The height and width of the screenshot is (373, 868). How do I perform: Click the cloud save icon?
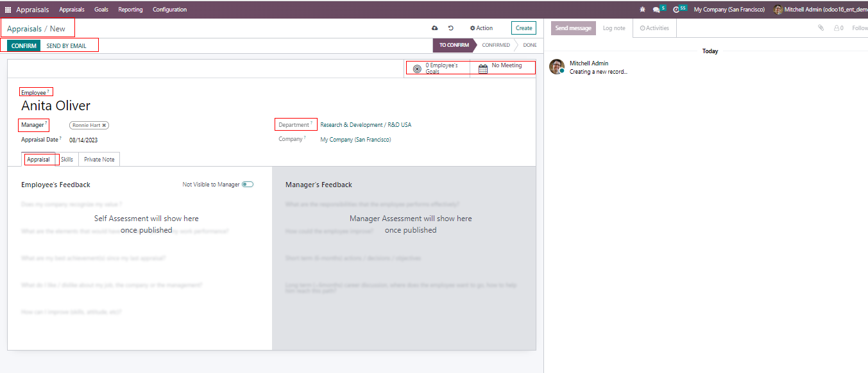tap(435, 28)
